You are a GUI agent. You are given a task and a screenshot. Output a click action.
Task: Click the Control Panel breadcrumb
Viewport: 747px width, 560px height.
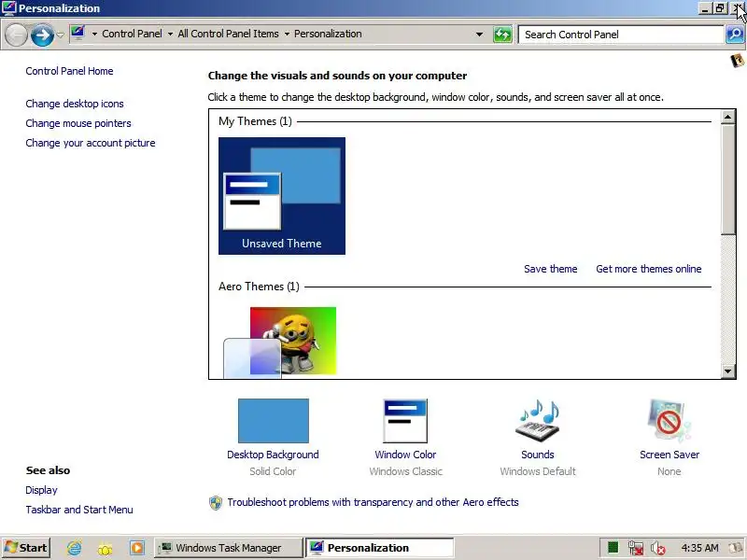tap(132, 34)
